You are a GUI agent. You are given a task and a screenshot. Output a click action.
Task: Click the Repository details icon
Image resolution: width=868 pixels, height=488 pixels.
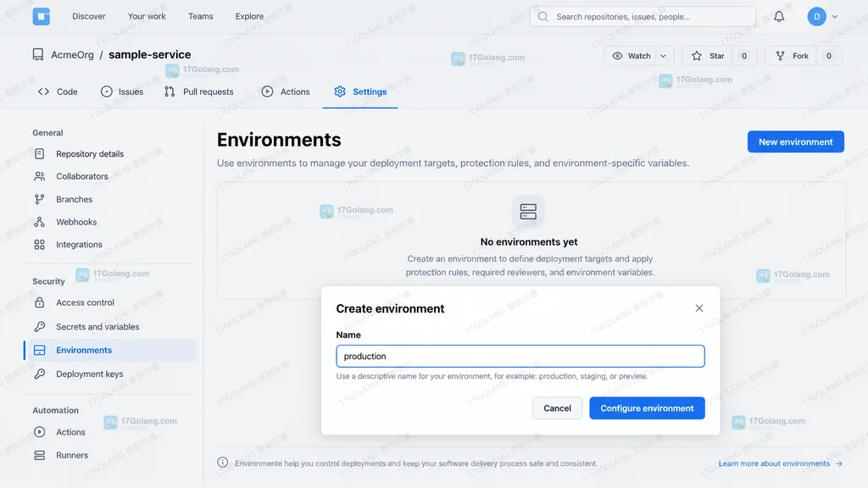tap(39, 154)
